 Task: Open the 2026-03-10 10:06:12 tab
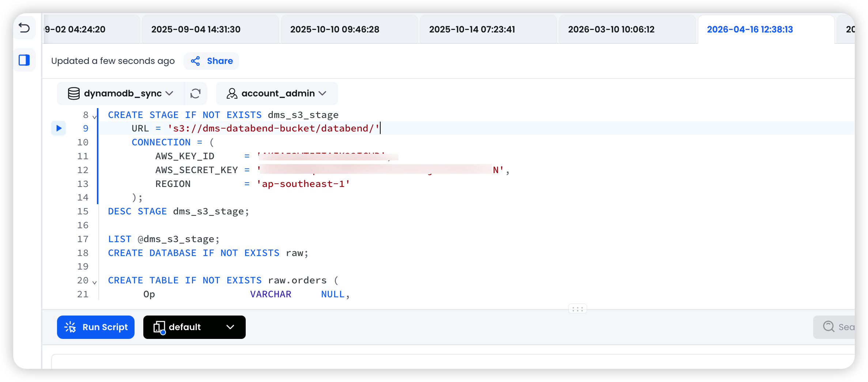[x=611, y=29]
